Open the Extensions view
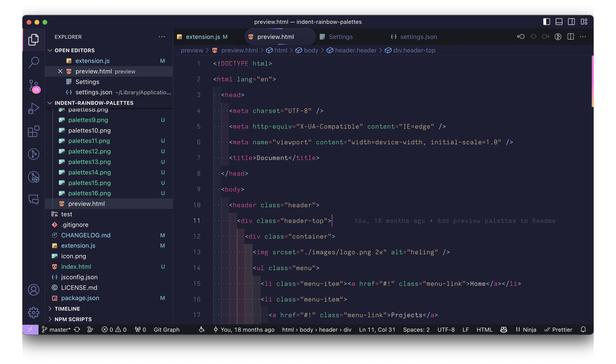The width and height of the screenshot is (616, 364). pos(34,131)
